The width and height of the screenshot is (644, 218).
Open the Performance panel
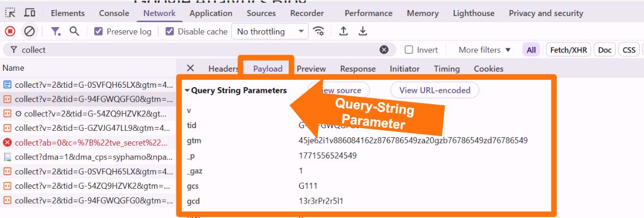[369, 13]
